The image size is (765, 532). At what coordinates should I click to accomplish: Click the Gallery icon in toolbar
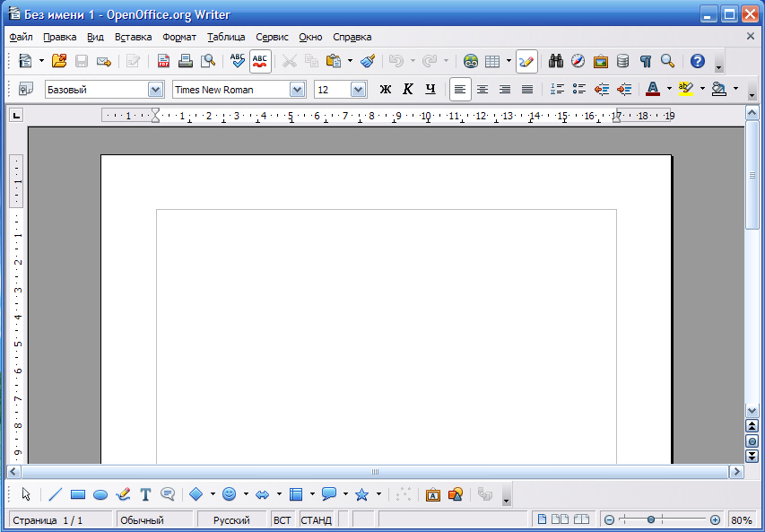click(x=601, y=61)
